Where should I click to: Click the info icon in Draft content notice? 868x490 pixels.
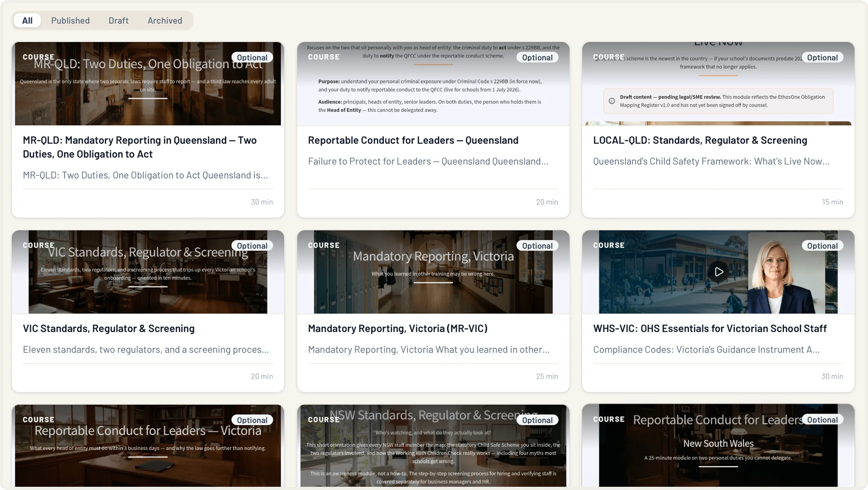tap(612, 101)
